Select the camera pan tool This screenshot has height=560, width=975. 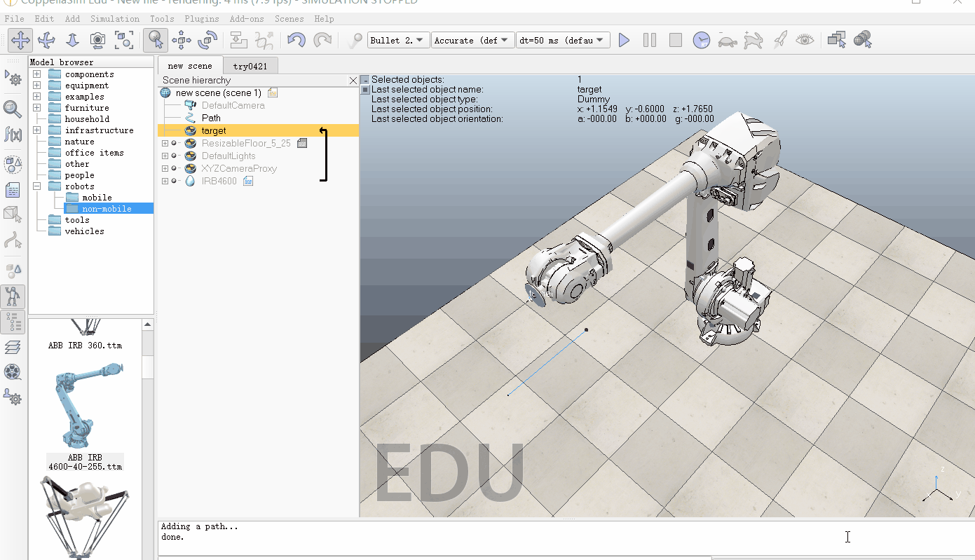(x=20, y=40)
